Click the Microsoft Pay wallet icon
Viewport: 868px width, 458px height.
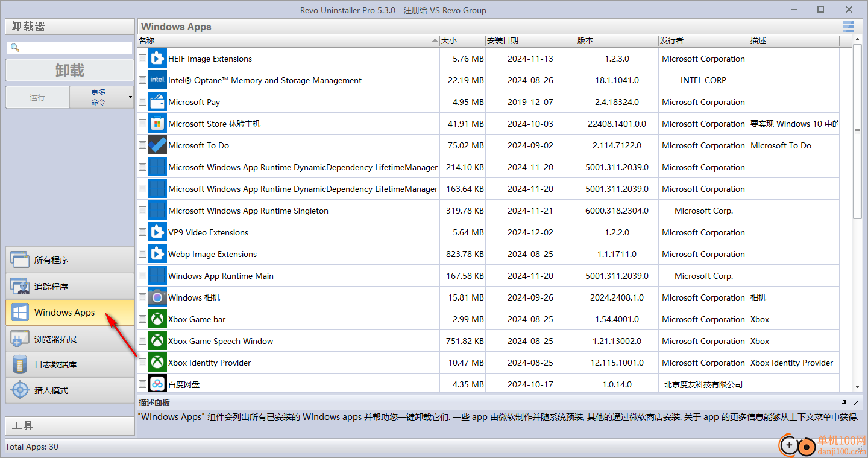point(157,102)
